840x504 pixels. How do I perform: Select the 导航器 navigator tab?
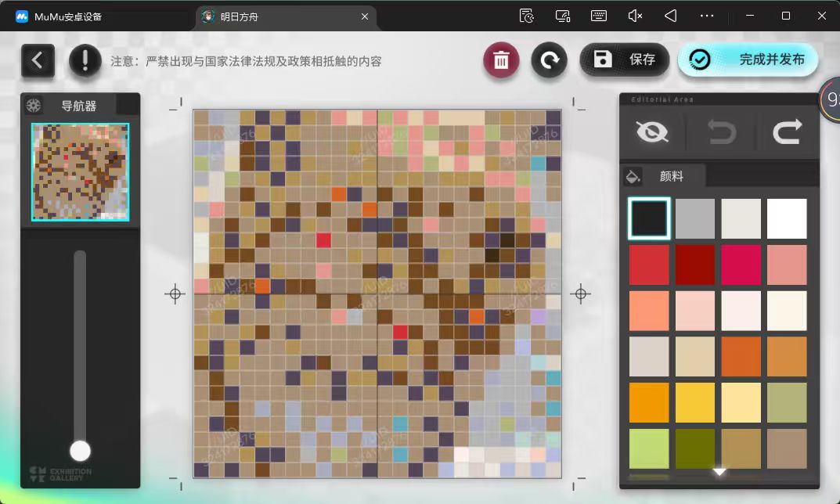(x=79, y=106)
